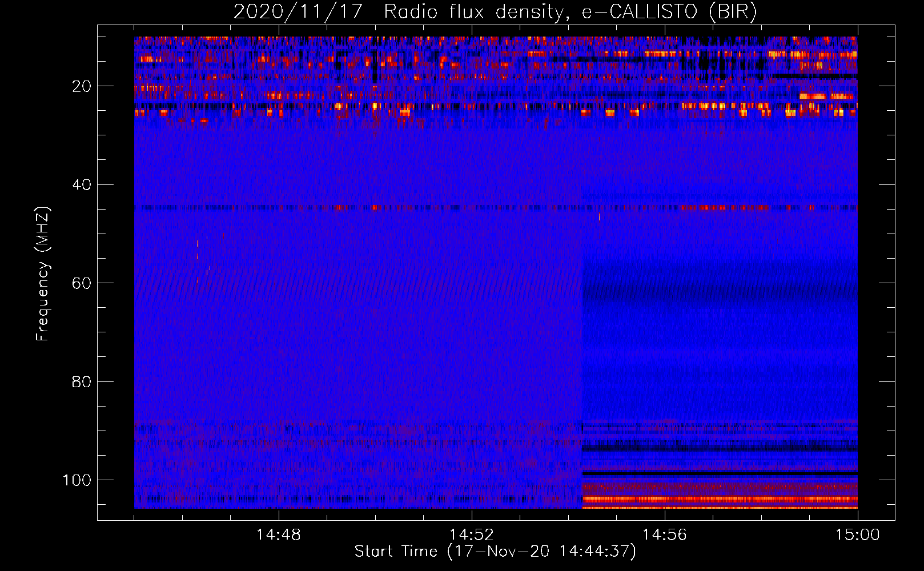Click the "Frequency (MHZ)" axis label
Viewport: 924px width, 571px height.
coord(43,274)
